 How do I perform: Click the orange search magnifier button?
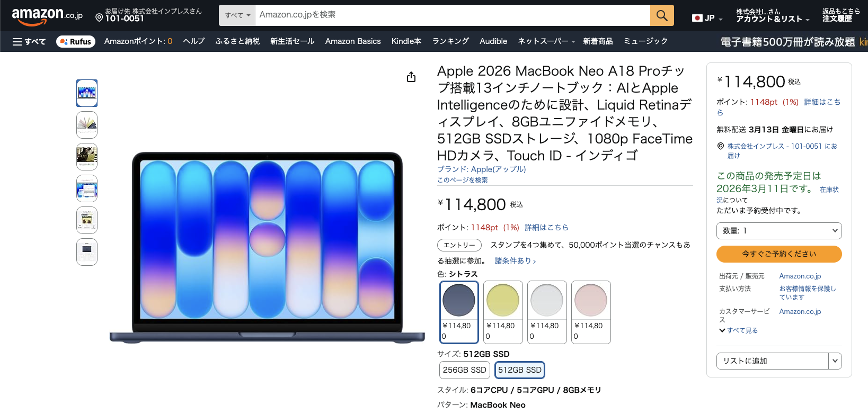[x=662, y=15]
